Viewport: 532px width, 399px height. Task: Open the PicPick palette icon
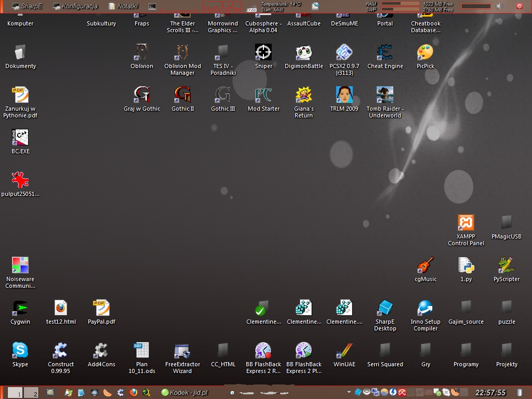tap(425, 52)
